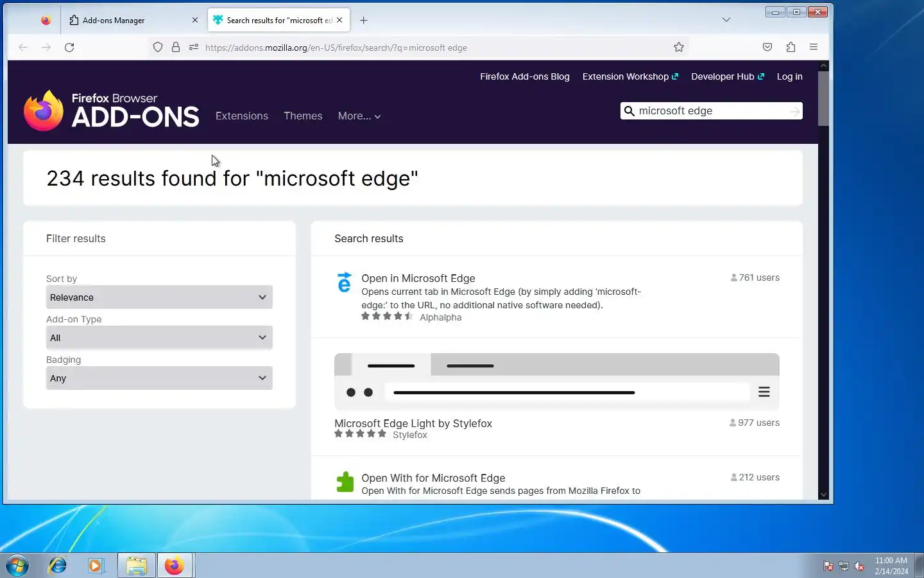Click the add-ons search input field
This screenshot has height=578, width=924.
click(711, 111)
